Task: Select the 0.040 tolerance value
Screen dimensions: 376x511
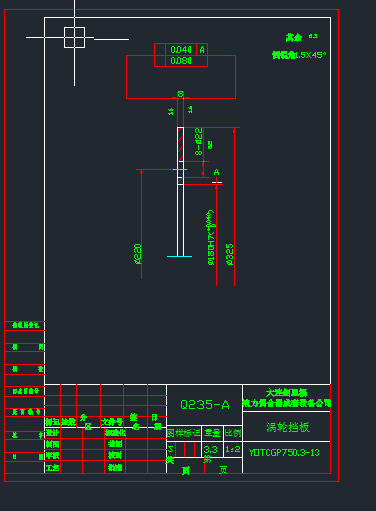Action: (x=181, y=50)
